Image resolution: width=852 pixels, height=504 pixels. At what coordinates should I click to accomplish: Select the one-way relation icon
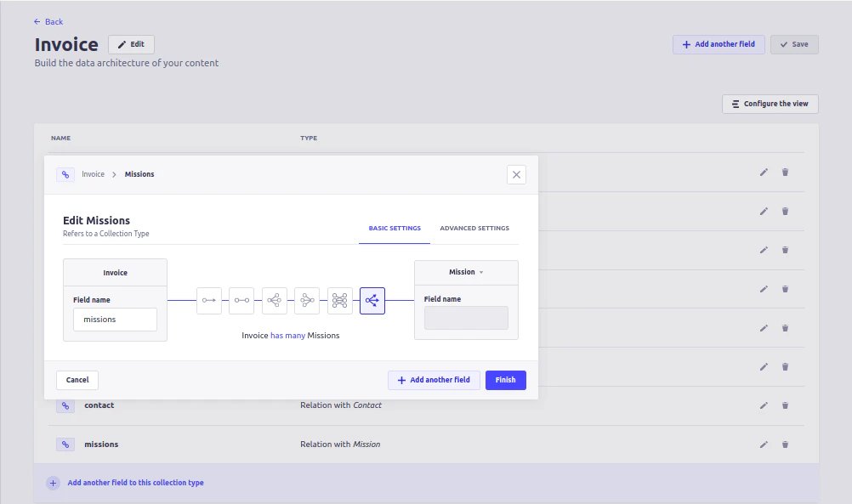(209, 300)
